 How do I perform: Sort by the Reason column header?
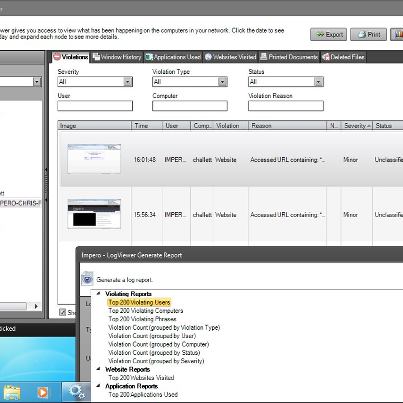tap(287, 126)
